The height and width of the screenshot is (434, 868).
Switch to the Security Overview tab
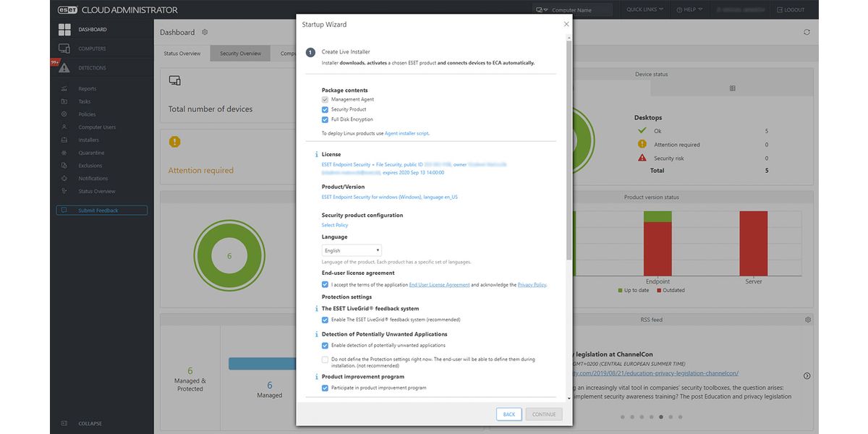click(241, 54)
